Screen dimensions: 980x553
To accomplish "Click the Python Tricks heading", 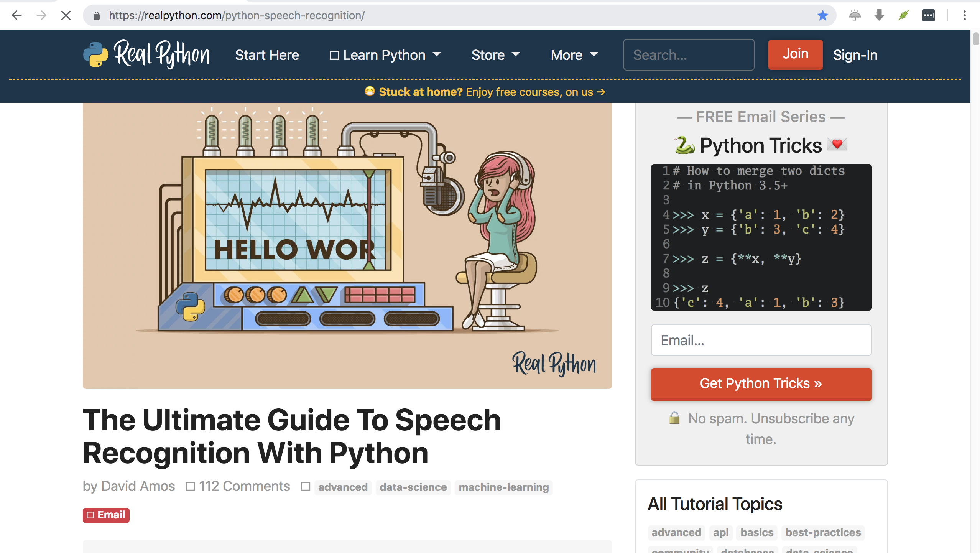I will [761, 145].
